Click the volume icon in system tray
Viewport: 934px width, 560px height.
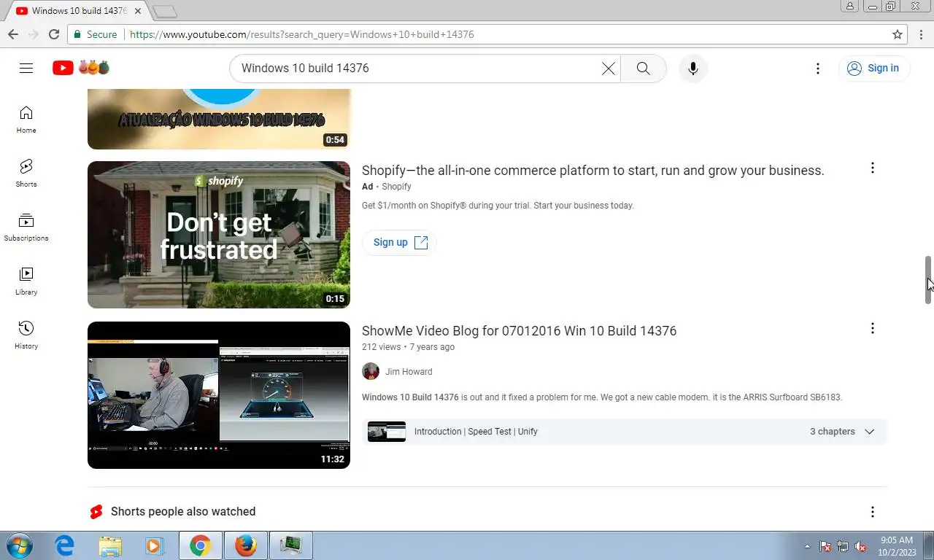(x=860, y=546)
